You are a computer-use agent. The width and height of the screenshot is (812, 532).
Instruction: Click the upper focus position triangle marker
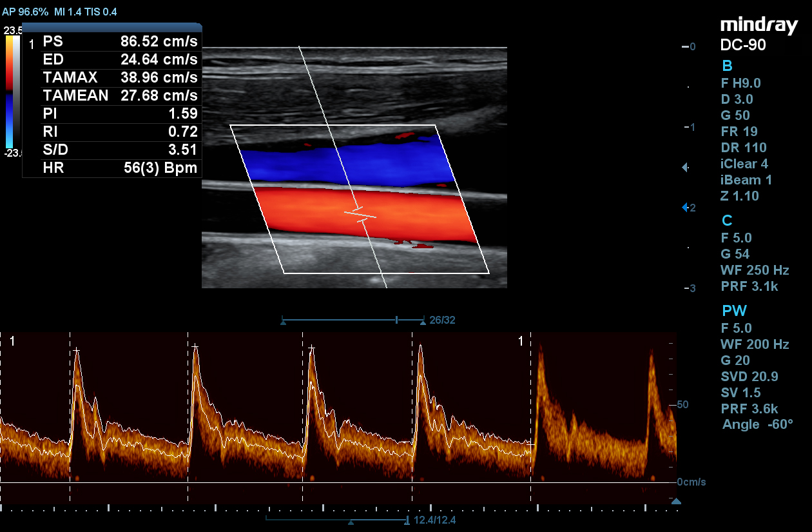click(686, 168)
